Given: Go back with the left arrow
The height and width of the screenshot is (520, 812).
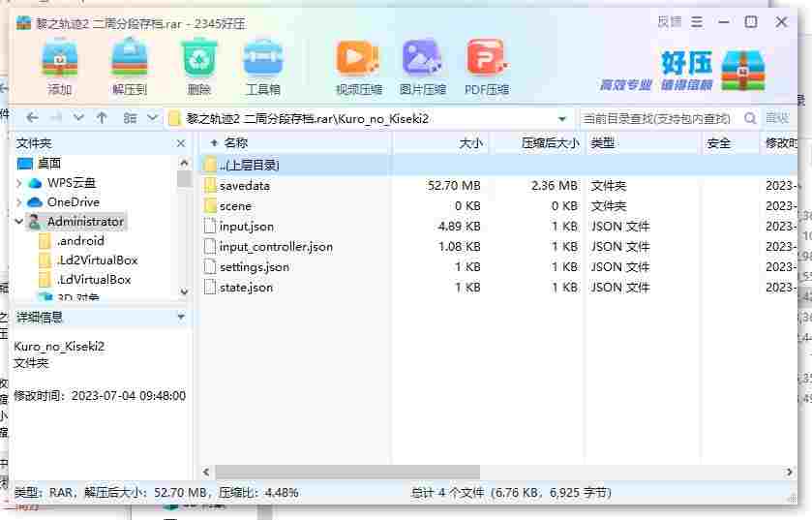Looking at the screenshot, I should pyautogui.click(x=32, y=118).
